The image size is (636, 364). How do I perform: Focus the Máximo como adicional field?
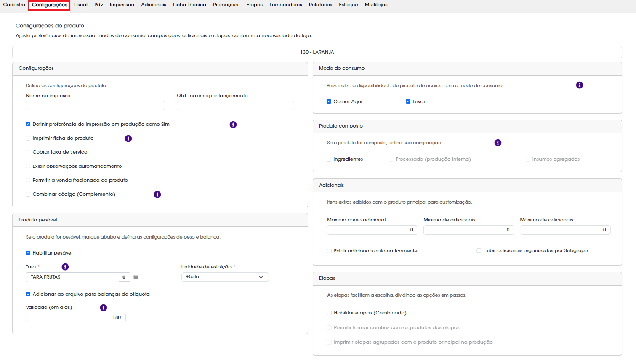click(373, 230)
